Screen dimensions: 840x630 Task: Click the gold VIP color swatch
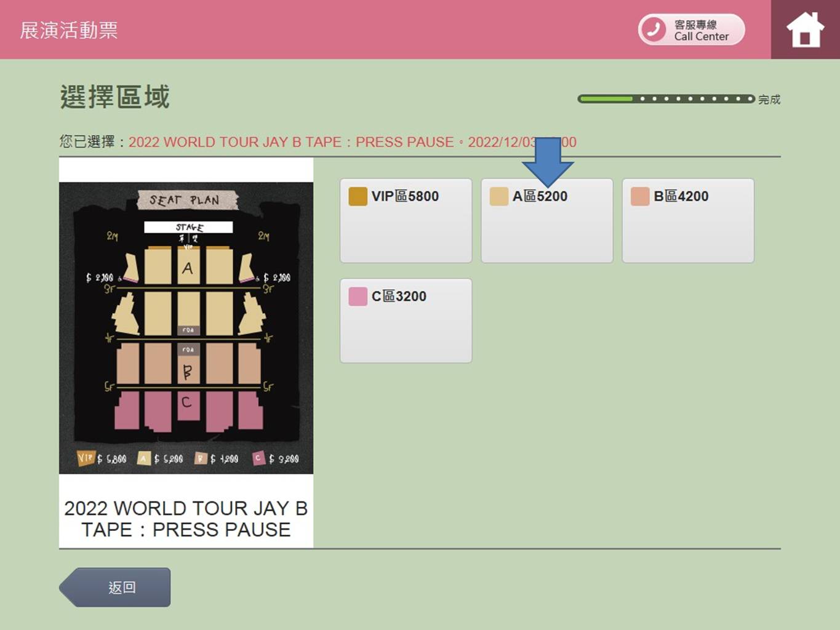(358, 196)
